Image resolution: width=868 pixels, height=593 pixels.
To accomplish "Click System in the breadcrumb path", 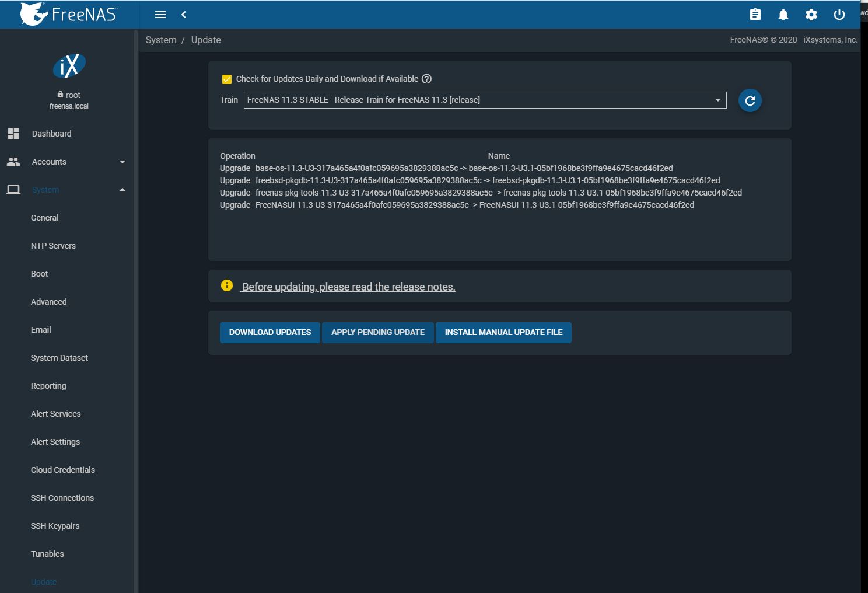I will tap(161, 40).
